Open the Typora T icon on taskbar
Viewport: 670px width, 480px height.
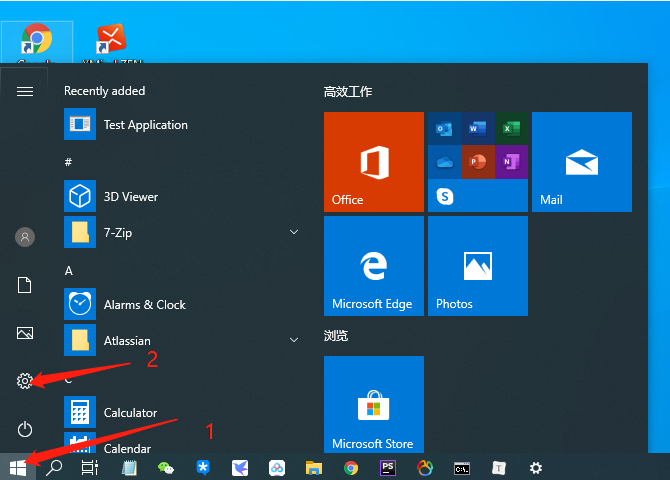[x=499, y=468]
